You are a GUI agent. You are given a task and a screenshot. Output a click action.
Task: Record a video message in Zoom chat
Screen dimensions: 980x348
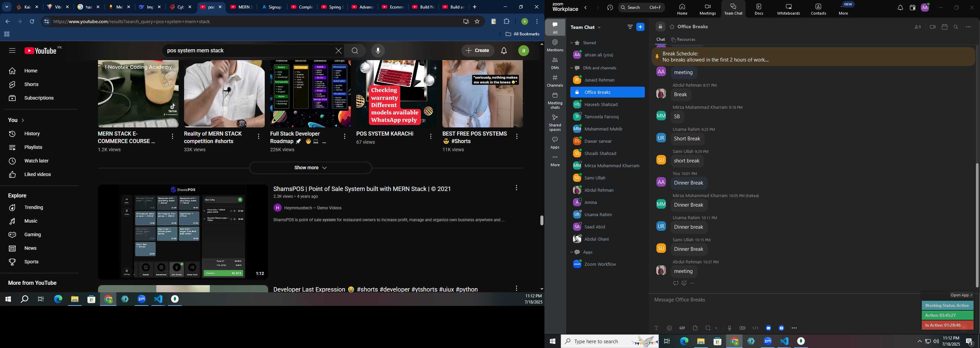click(x=742, y=328)
